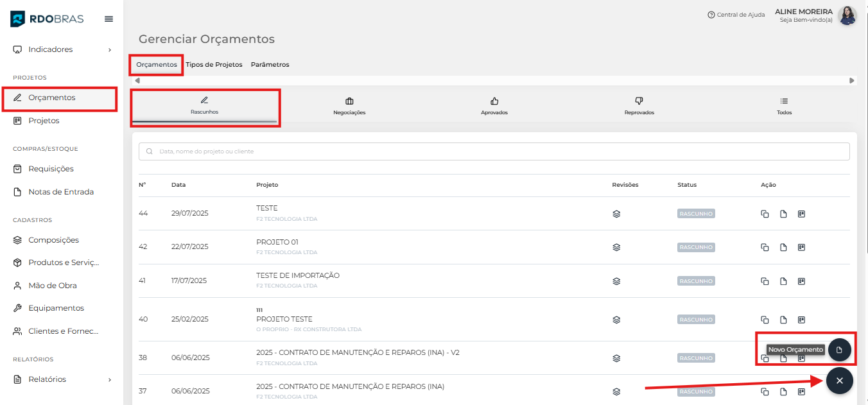Duplicate budget 42 PROJETO 01

click(765, 247)
